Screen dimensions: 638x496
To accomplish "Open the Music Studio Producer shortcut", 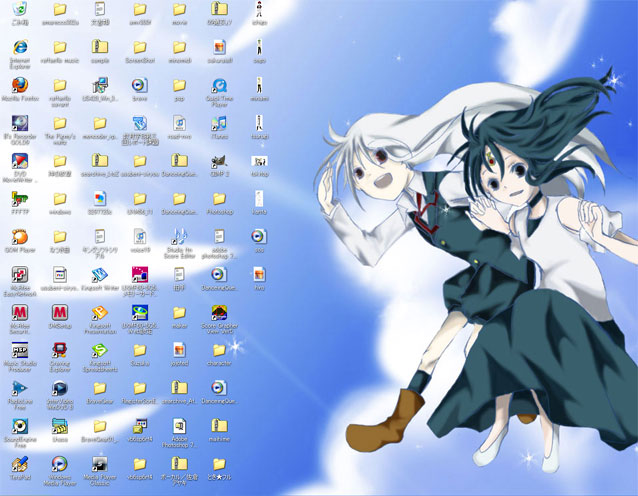I will 20,350.
